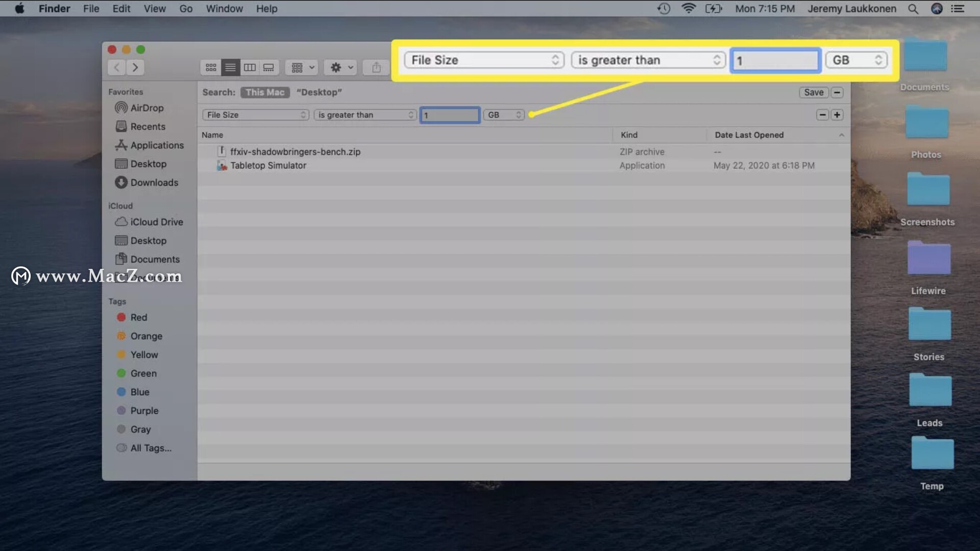
Task: Go back with the left arrow button
Action: tap(117, 67)
